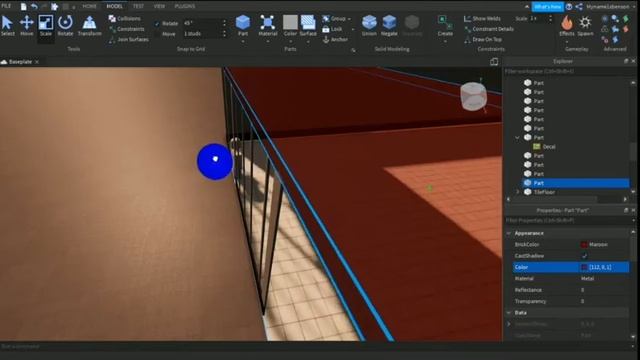Switch to the PLUGINS tab

click(x=184, y=7)
